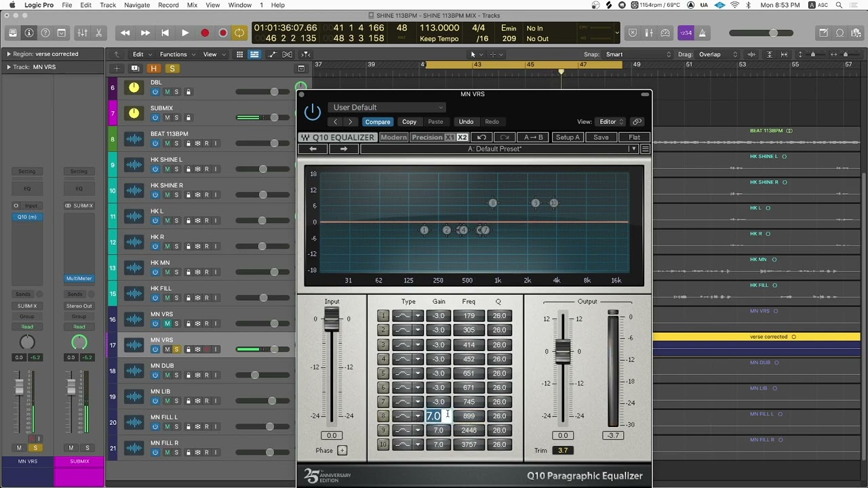Open the Loop Browser icon

click(x=840, y=33)
